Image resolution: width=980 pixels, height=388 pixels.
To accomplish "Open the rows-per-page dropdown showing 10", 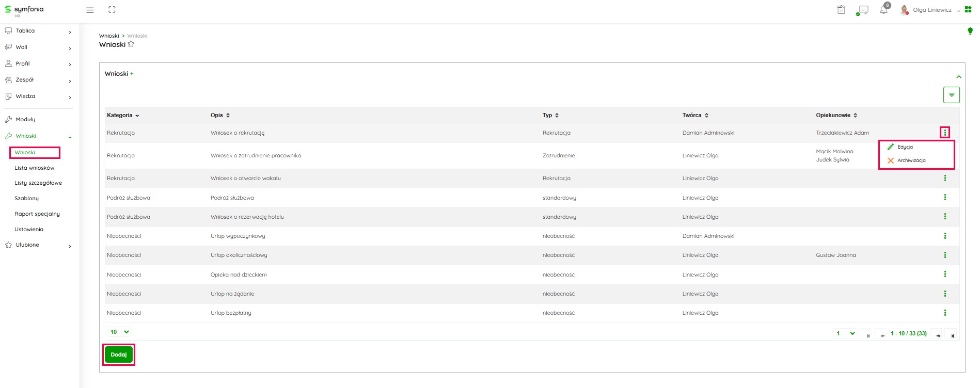I will point(119,332).
